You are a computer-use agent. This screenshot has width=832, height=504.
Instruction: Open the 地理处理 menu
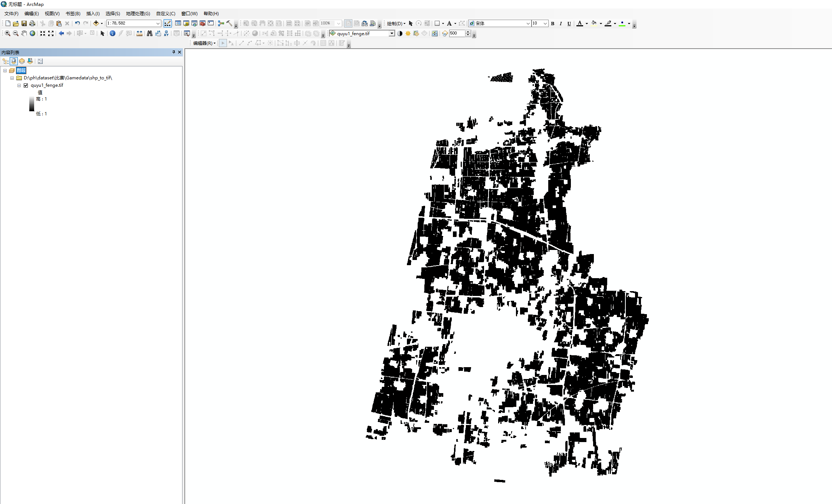[x=138, y=14]
